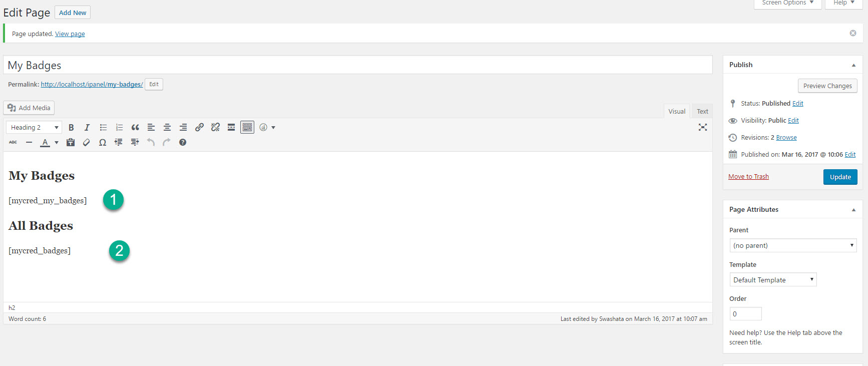
Task: Toggle the toolbar kitchen sink button
Action: (x=247, y=128)
